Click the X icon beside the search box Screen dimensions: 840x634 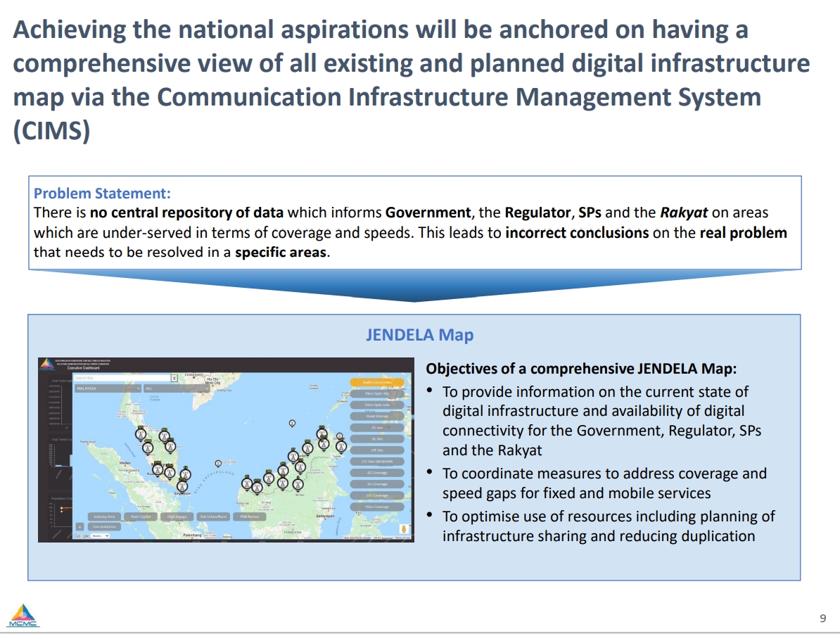[x=174, y=378]
